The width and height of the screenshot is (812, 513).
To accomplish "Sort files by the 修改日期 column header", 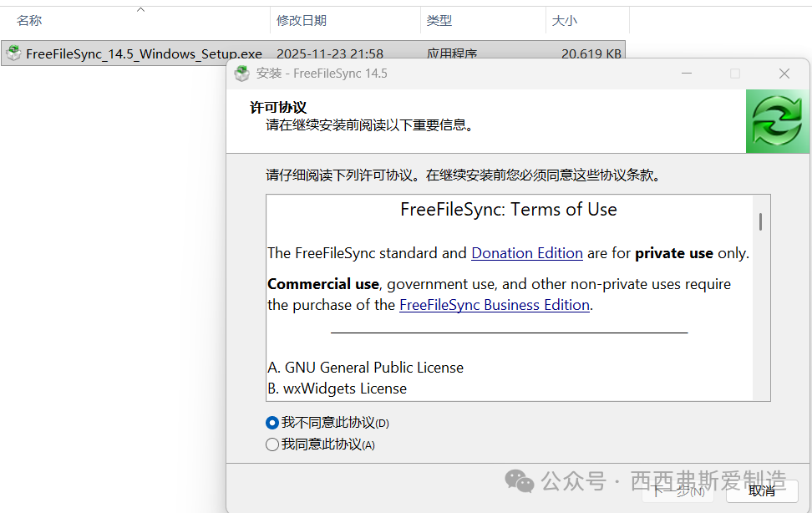I will [x=302, y=20].
